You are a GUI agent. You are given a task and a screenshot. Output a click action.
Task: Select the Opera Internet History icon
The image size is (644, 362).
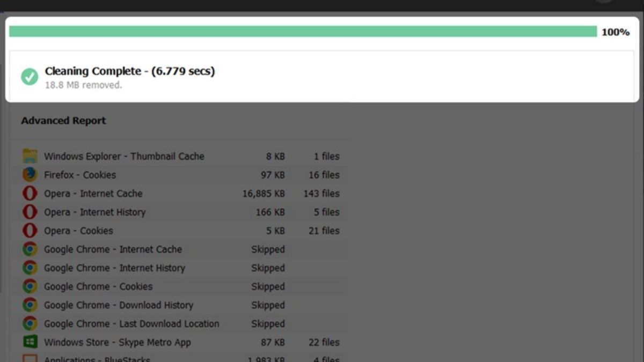[x=30, y=212]
